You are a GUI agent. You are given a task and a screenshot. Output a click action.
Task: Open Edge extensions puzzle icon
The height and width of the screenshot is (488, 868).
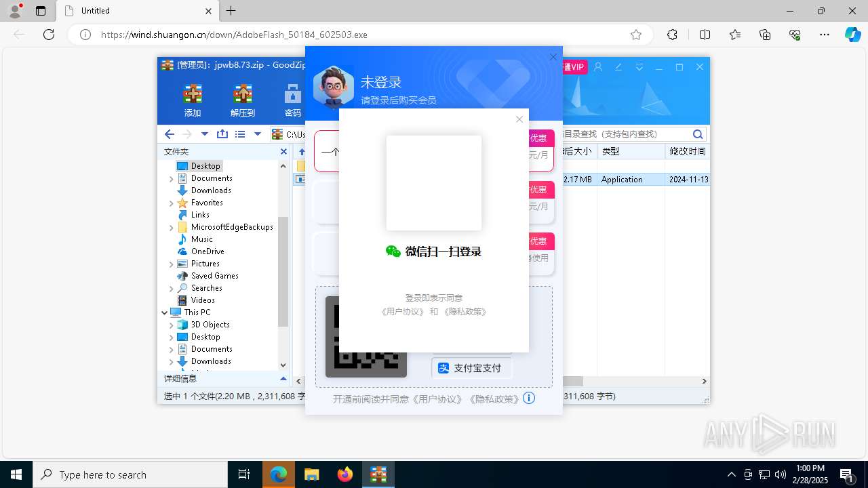[x=672, y=35]
